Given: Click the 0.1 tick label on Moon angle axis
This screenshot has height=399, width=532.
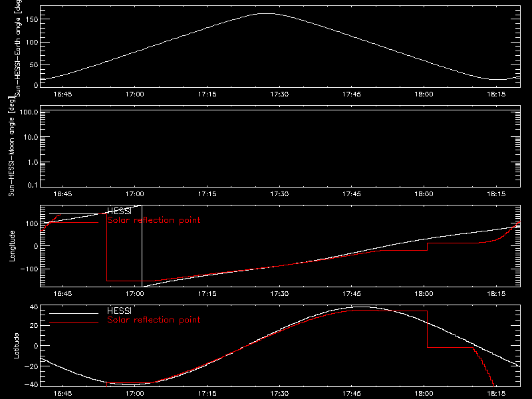Looking at the screenshot, I should click(x=33, y=186).
